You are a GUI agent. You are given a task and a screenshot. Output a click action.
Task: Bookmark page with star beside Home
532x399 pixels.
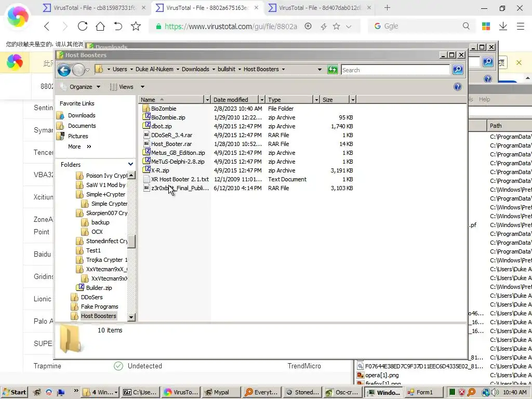coord(136,26)
